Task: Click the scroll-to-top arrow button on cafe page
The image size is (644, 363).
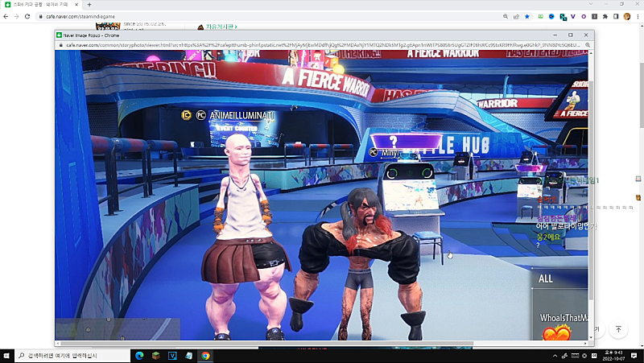Action: pos(618,329)
